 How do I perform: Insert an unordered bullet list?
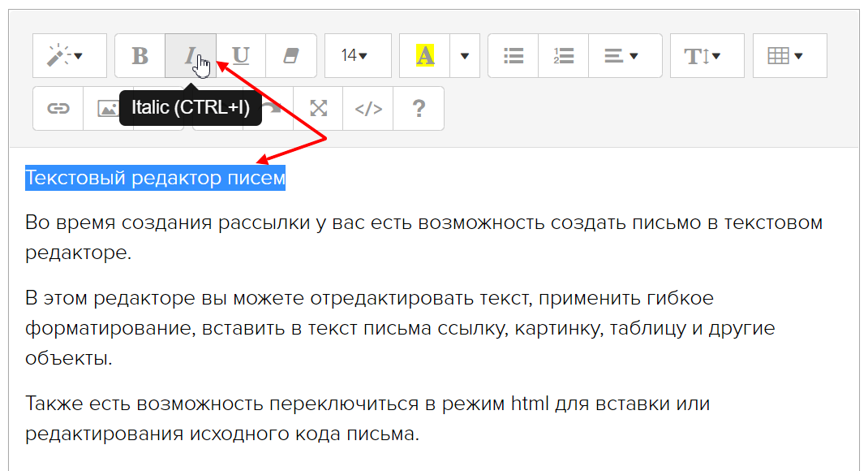(x=513, y=56)
